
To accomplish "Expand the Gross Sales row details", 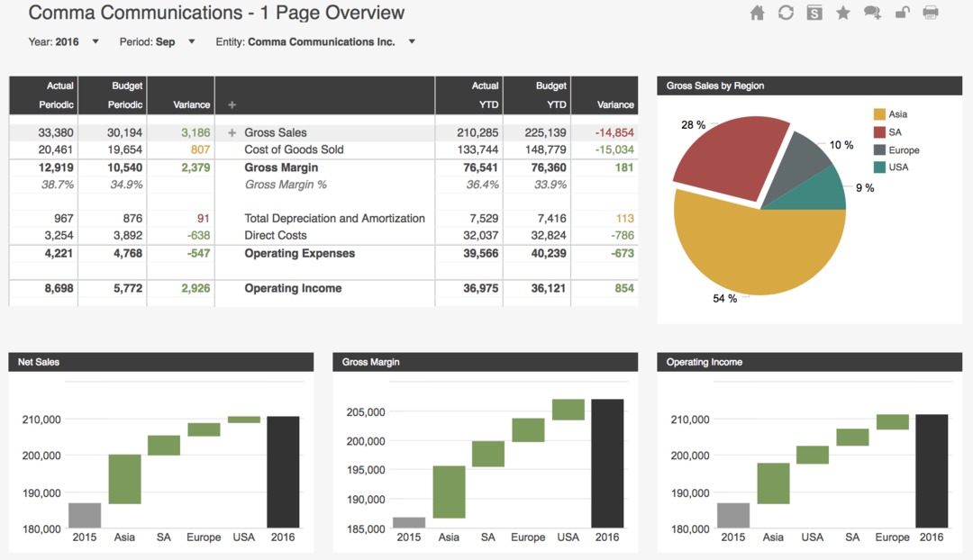I will (231, 131).
